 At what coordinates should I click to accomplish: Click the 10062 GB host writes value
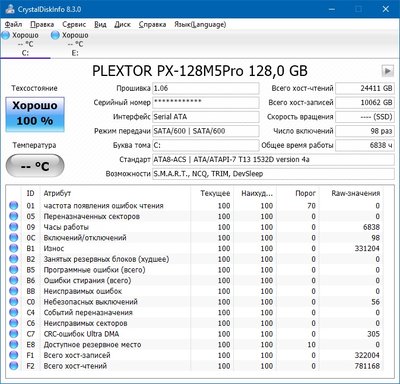click(365, 102)
